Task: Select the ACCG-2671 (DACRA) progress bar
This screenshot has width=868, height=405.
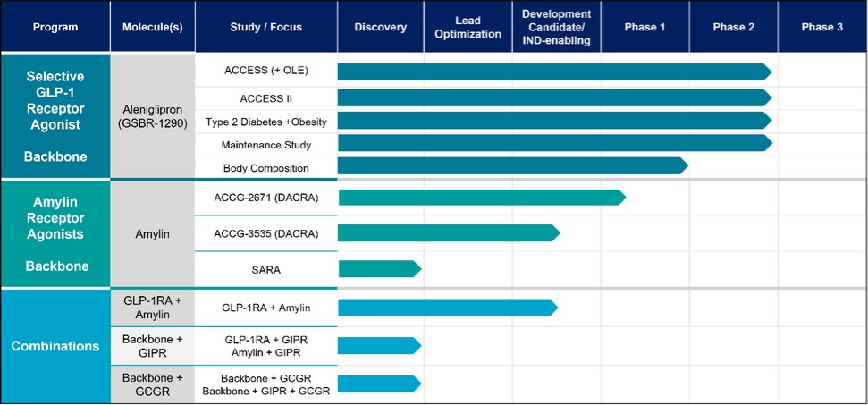Action: [478, 197]
